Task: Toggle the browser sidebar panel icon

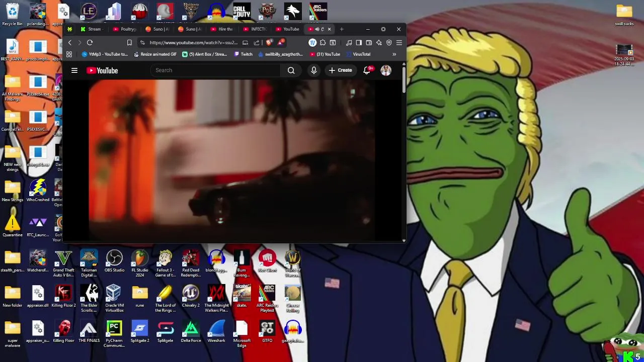Action: pyautogui.click(x=359, y=43)
